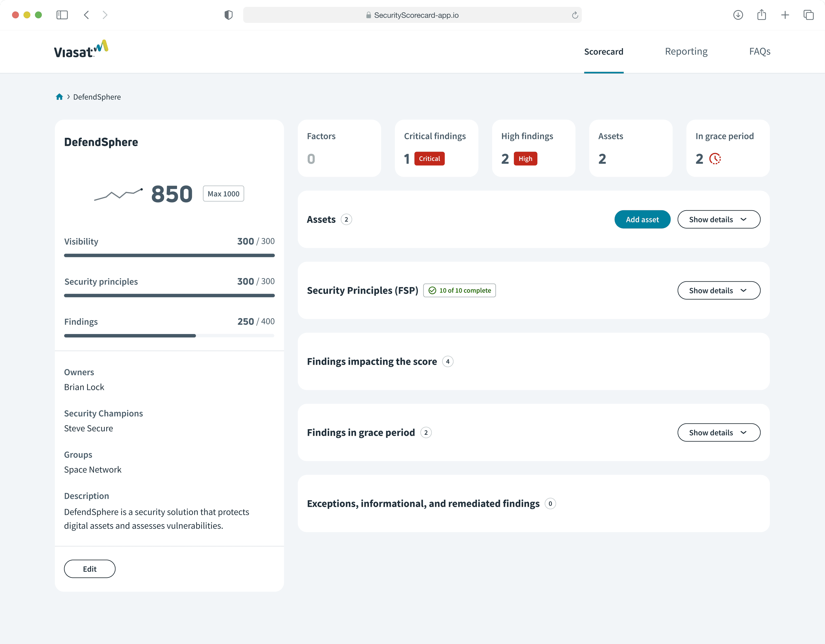Click the Visibility score 300 / 300
825x644 pixels.
point(256,242)
